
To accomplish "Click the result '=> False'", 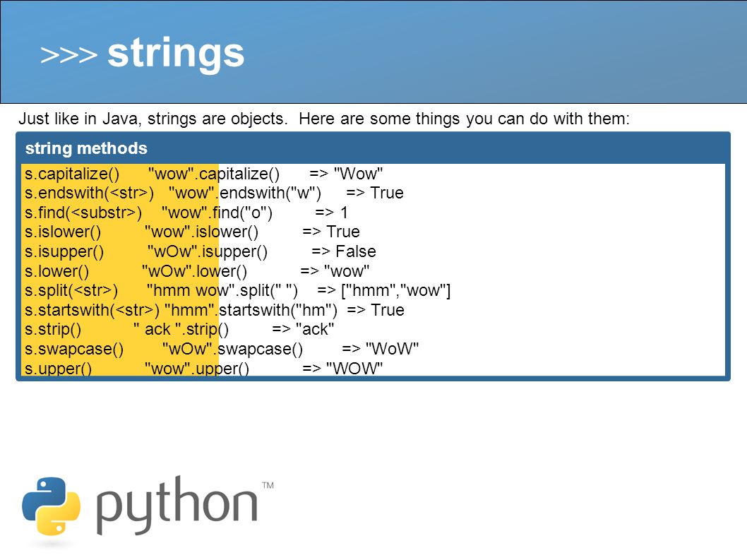I will pyautogui.click(x=344, y=251).
